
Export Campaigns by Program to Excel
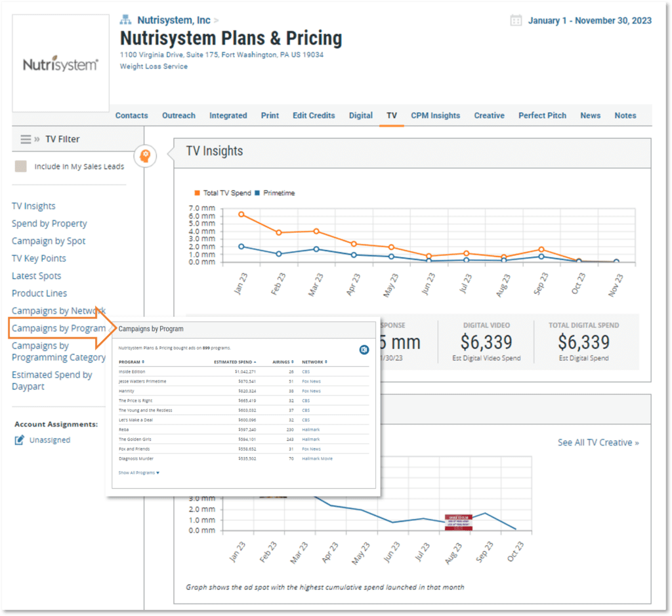click(x=364, y=350)
